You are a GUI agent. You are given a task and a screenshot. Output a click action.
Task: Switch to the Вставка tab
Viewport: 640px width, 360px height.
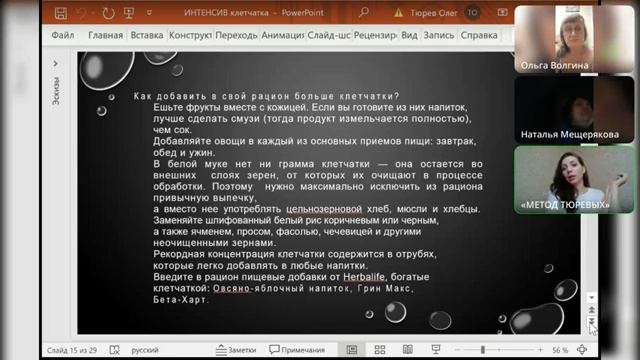[x=147, y=36]
